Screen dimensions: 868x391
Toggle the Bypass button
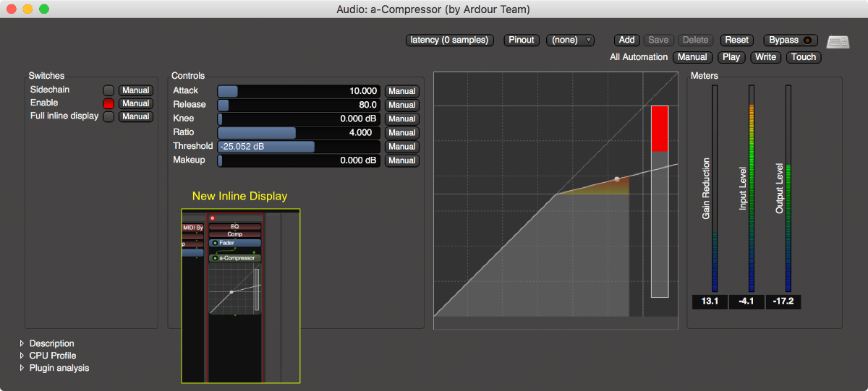coord(792,40)
